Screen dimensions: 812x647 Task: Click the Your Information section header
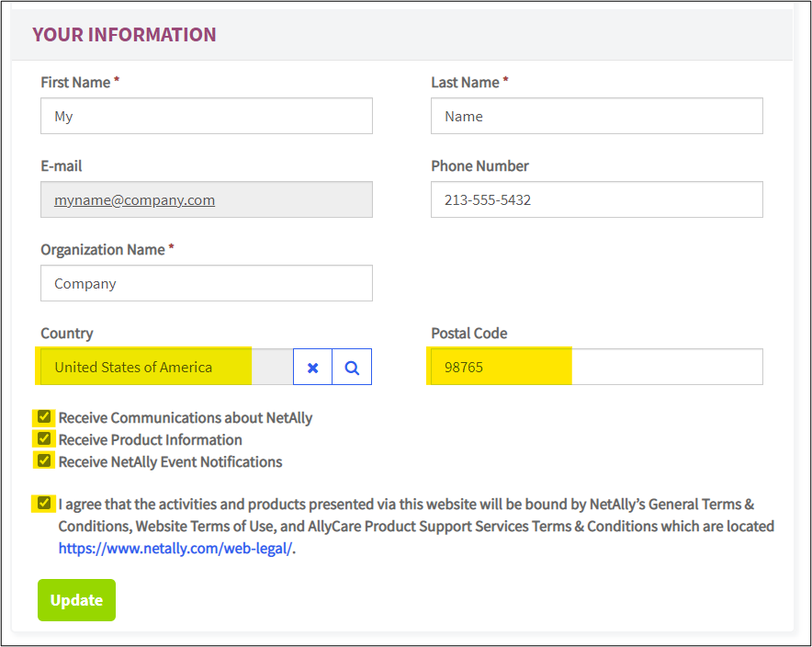coord(124,35)
